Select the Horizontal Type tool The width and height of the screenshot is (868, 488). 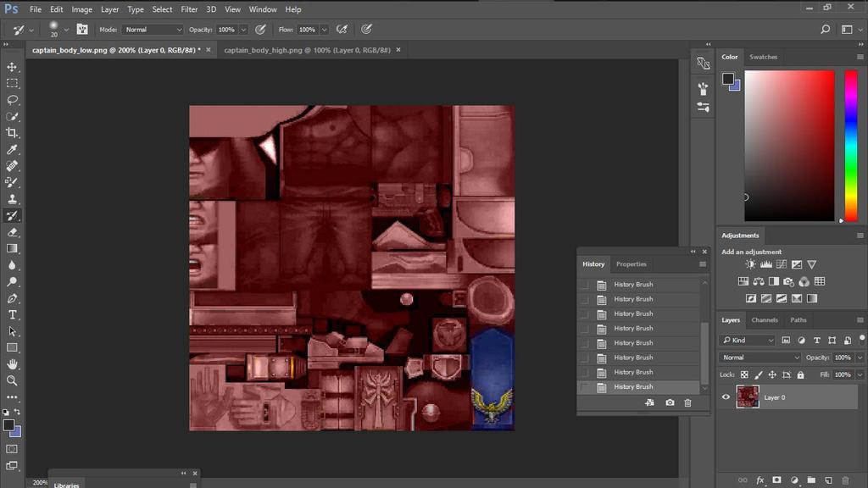(12, 315)
